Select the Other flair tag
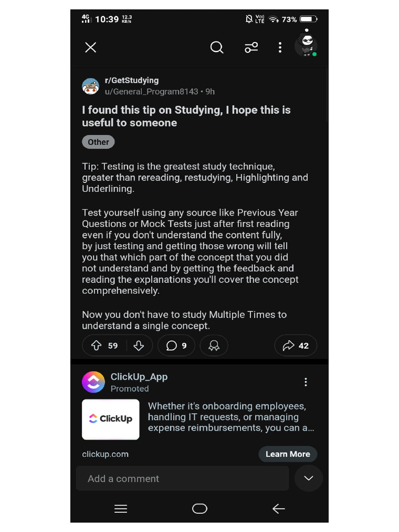The image size is (399, 532). [98, 142]
